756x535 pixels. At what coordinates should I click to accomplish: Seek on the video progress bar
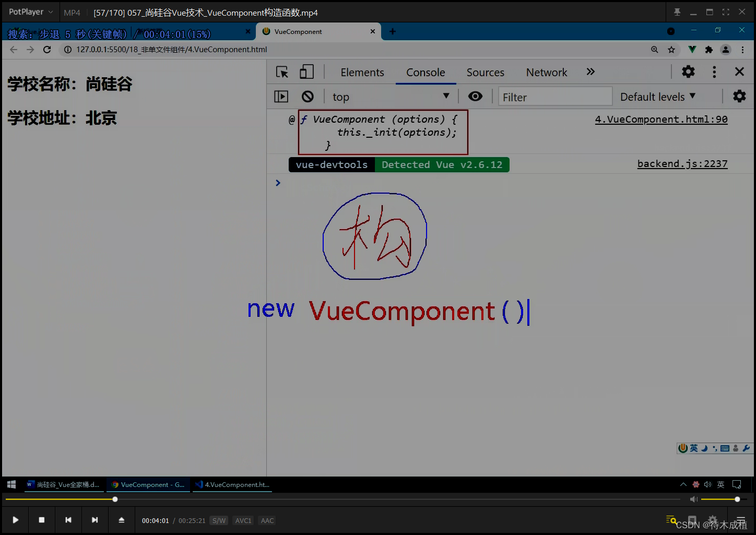click(x=342, y=500)
